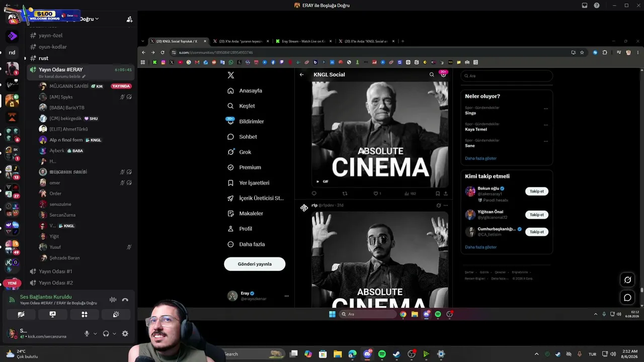Viewport: 644px width, 362px height.
Task: Open headphone output options arrow
Action: [114, 333]
